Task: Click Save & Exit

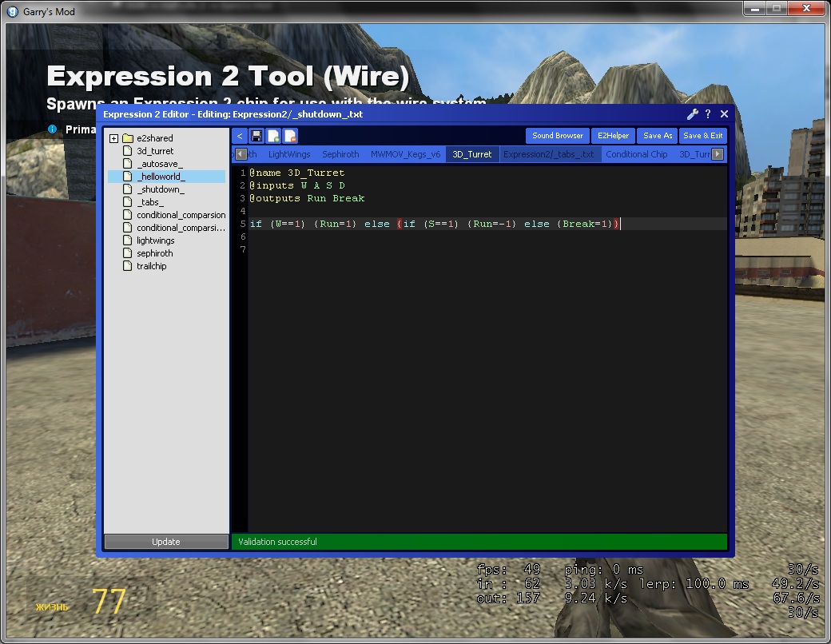Action: (x=702, y=136)
